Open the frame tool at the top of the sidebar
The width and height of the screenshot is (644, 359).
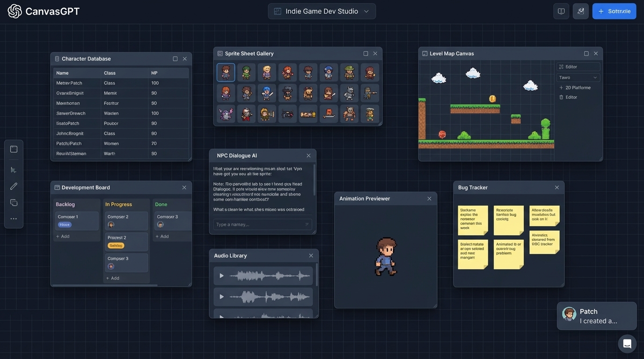pyautogui.click(x=11, y=148)
